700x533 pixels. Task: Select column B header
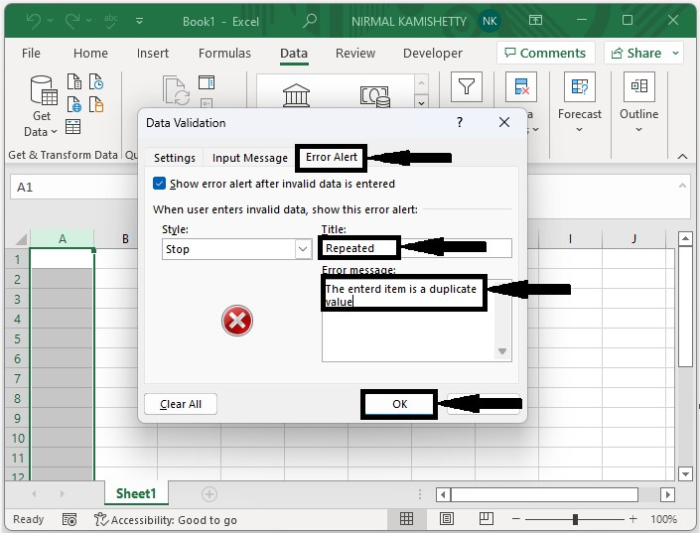click(x=125, y=239)
